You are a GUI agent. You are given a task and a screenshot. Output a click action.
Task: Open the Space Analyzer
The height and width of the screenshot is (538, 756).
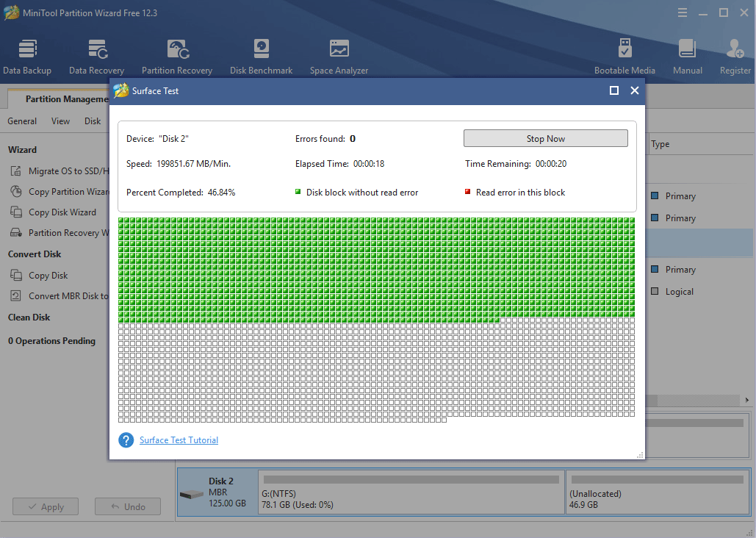[x=339, y=57]
